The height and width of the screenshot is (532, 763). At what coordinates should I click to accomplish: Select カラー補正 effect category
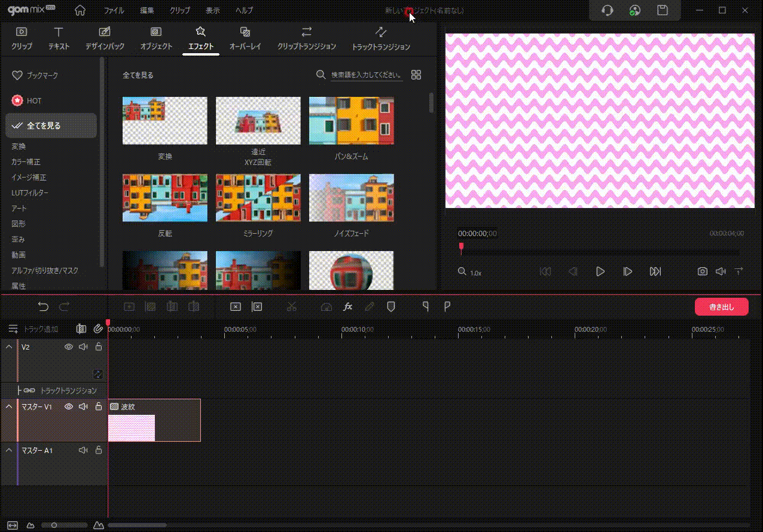26,162
